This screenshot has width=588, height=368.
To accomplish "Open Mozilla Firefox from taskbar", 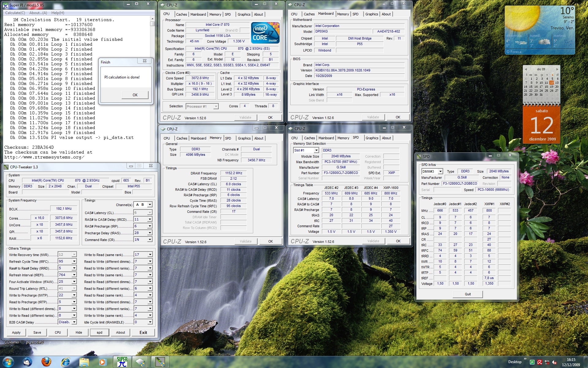I will point(46,362).
